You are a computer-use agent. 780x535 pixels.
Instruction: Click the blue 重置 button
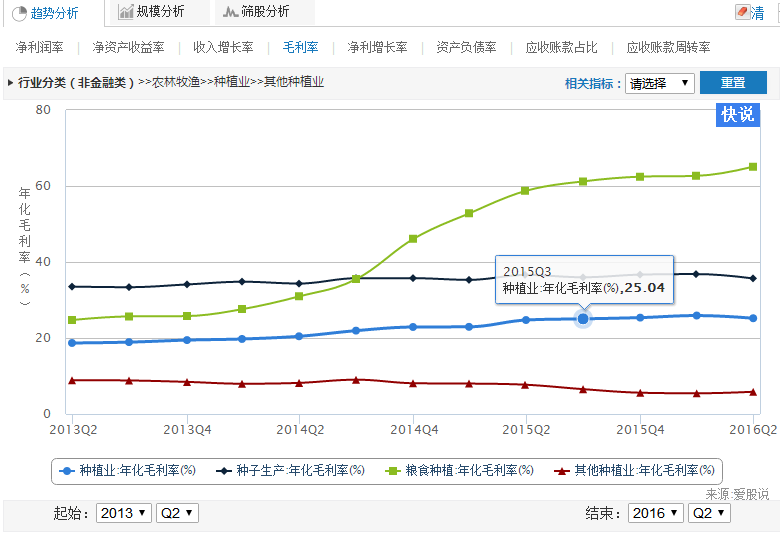tap(733, 83)
